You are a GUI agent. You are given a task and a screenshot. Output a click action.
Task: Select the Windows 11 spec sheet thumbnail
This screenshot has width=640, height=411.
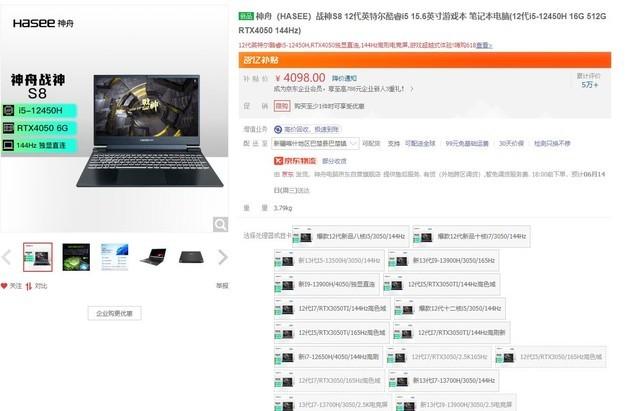114,257
